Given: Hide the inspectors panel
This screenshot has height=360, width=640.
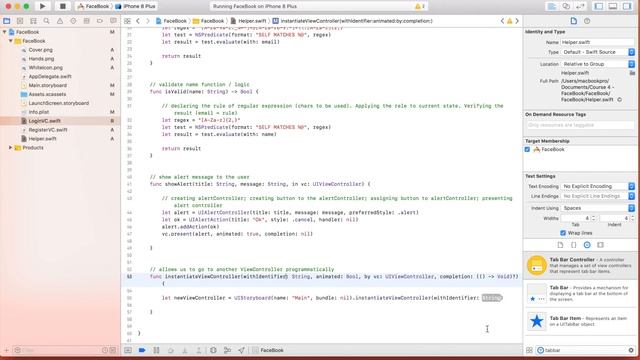Looking at the screenshot, I should point(627,6).
